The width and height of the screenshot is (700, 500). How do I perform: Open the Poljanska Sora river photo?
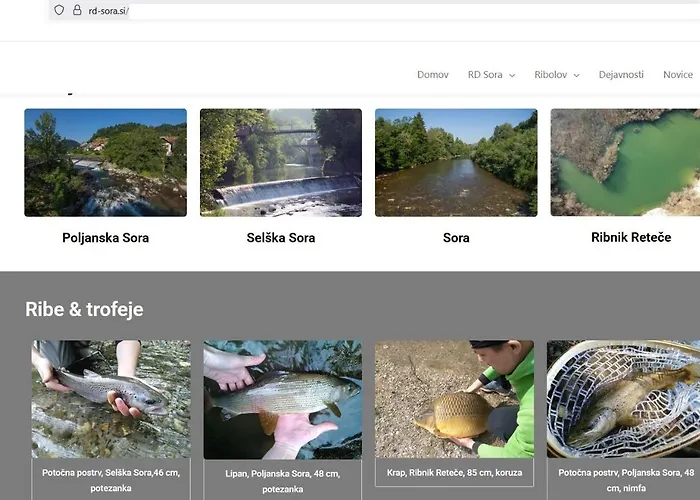point(105,162)
